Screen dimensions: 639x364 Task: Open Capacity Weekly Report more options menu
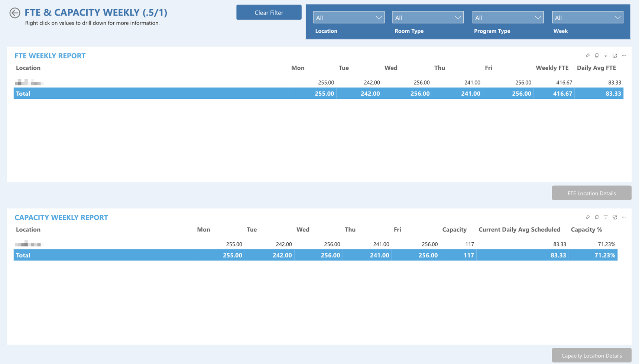[x=624, y=217]
